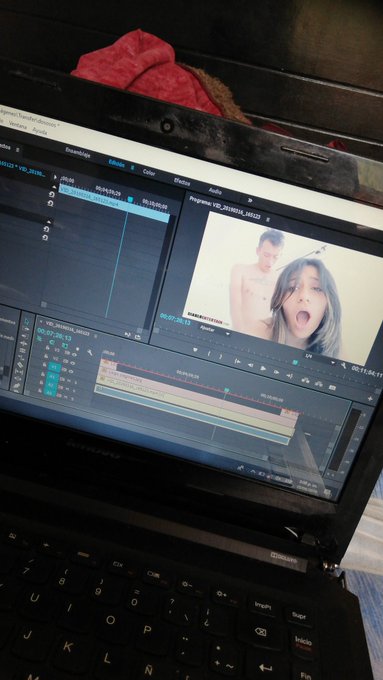Play the sequence in the program monitor
This screenshot has height=680, width=383.
point(263,368)
